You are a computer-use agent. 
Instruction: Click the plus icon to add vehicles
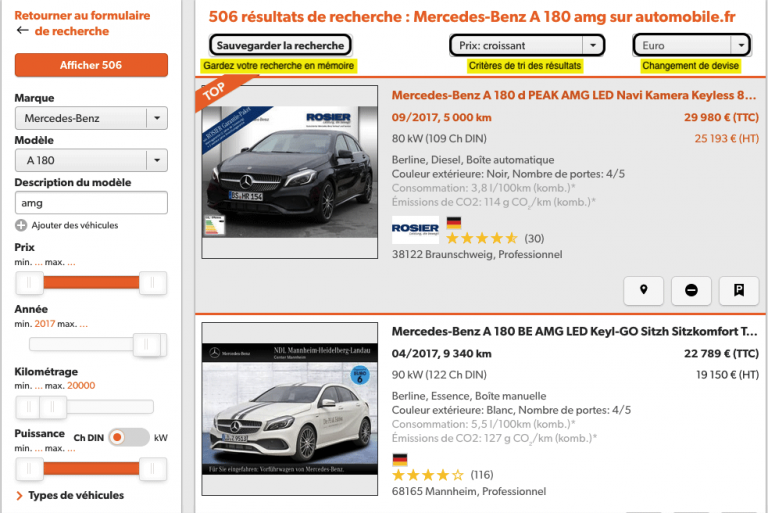click(21, 225)
